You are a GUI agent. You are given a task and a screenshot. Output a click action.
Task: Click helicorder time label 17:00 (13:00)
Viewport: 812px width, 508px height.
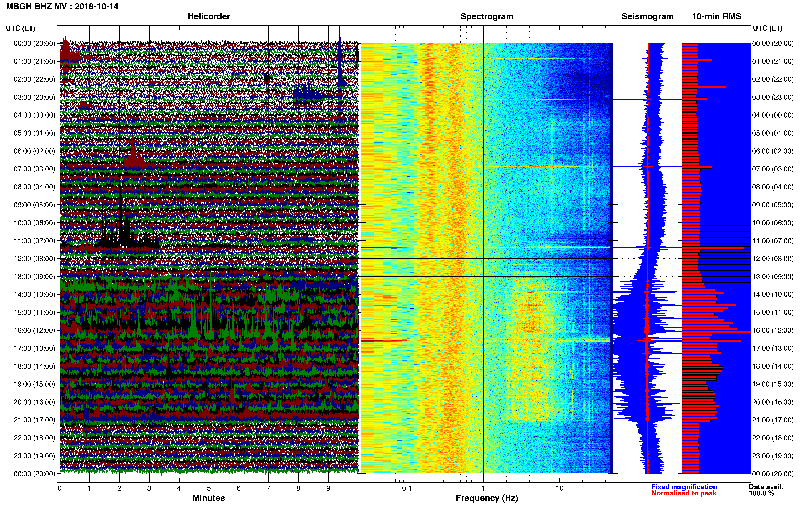pos(34,348)
